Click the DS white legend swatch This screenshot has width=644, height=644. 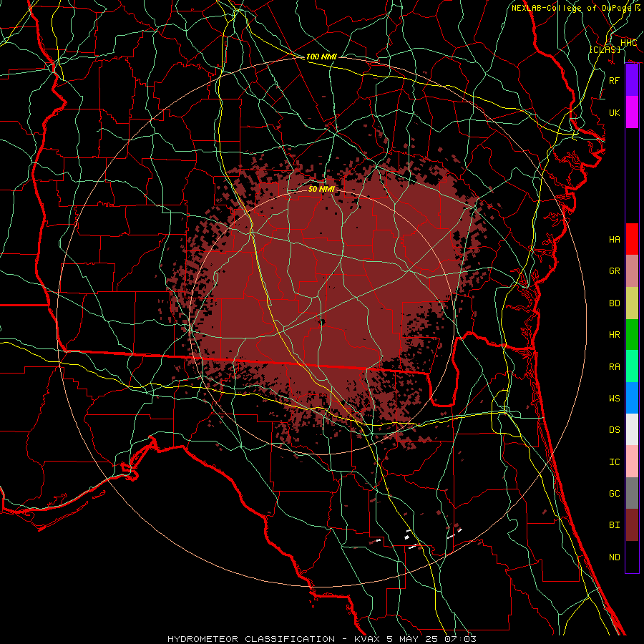click(632, 429)
